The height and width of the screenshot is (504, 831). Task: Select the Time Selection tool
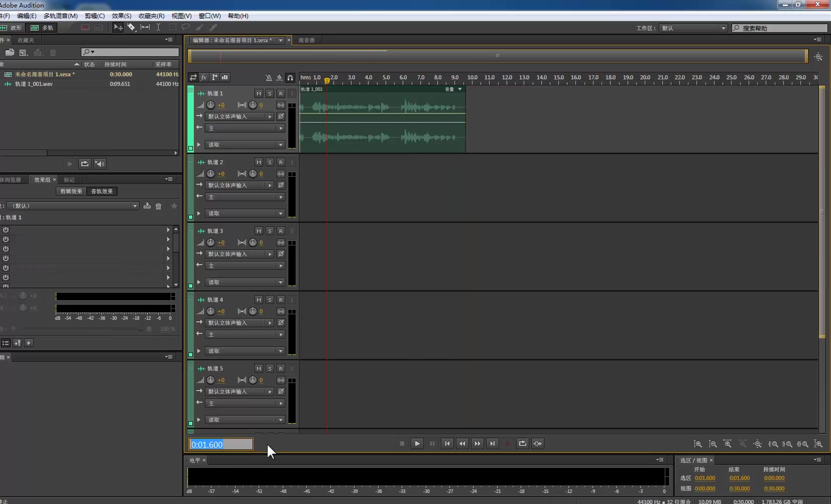point(158,27)
